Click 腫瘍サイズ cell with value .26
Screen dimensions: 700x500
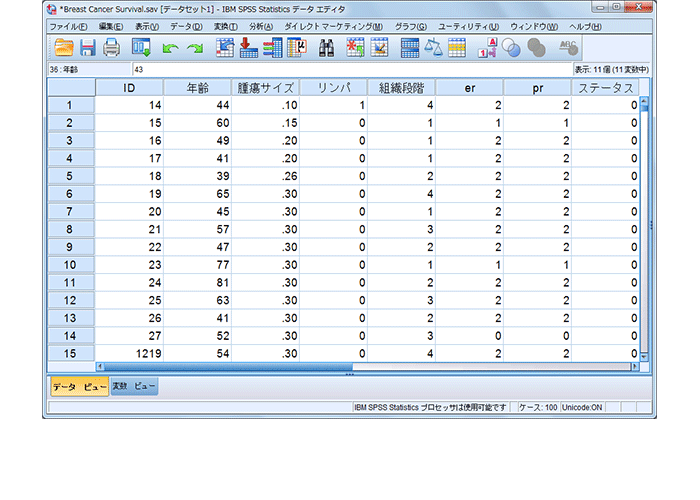click(x=265, y=176)
